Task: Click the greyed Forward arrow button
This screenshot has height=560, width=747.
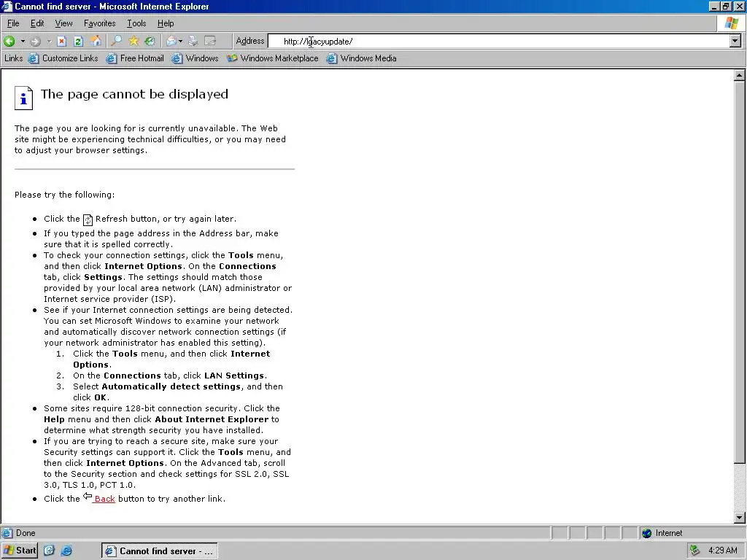Action: click(x=35, y=41)
